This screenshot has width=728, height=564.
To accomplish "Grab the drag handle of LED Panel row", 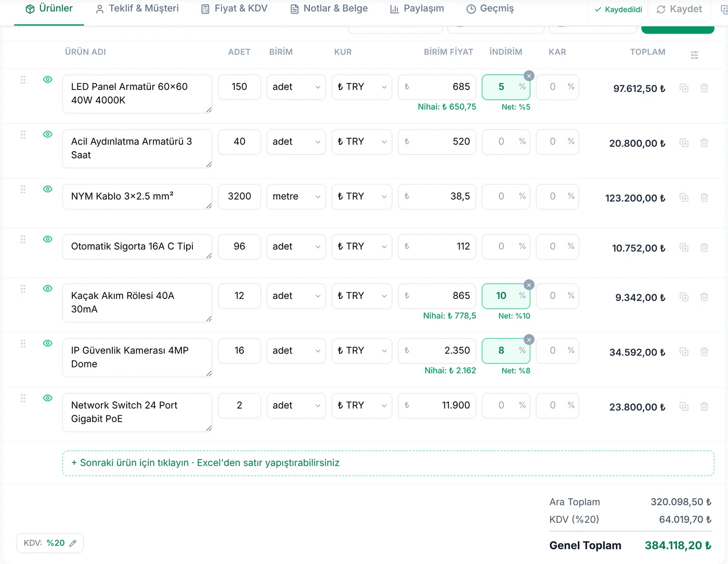I will coord(23,80).
